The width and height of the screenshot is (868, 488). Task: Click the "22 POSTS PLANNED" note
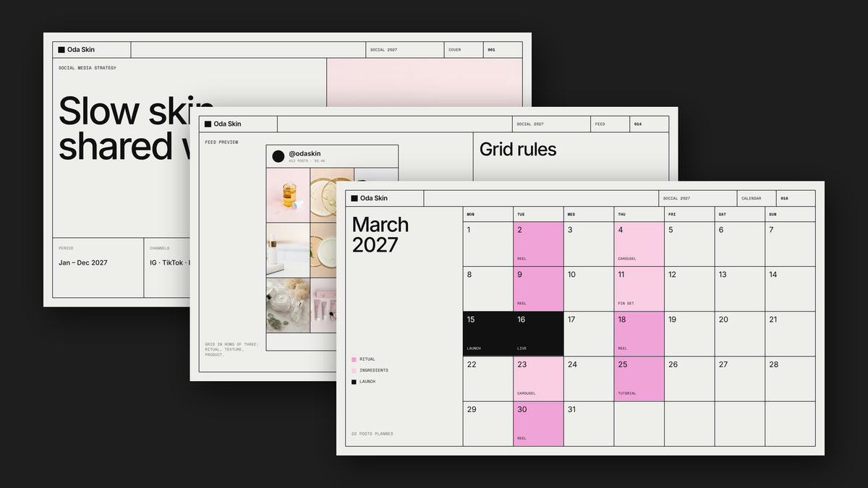373,434
